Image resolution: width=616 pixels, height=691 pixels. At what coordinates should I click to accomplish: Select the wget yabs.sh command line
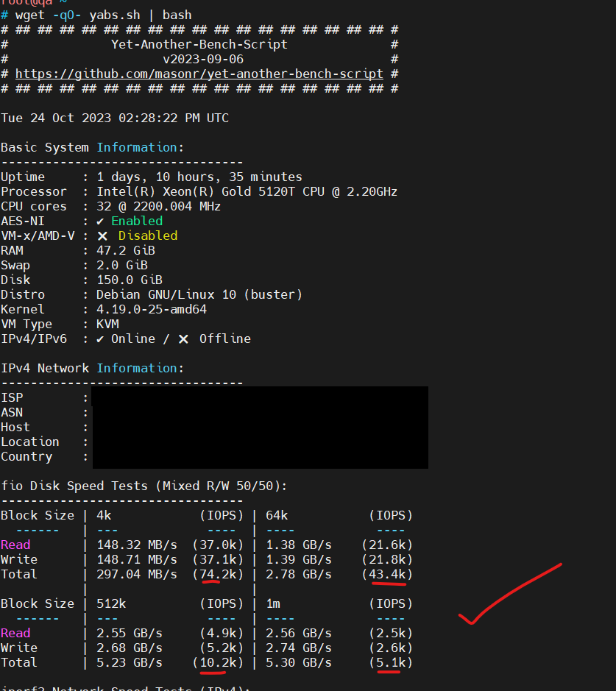coord(103,15)
